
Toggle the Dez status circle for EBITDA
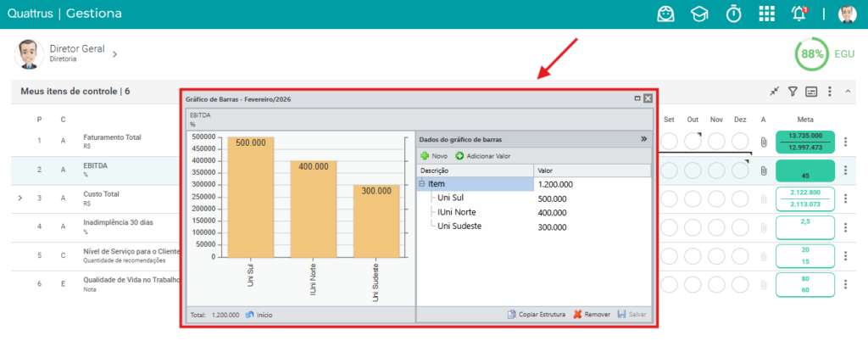click(x=740, y=170)
